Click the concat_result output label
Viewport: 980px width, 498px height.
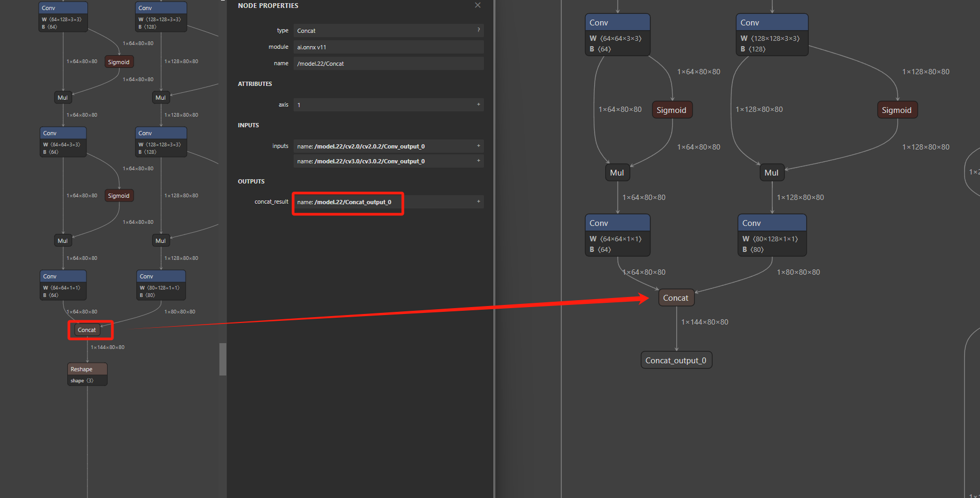[x=271, y=202]
